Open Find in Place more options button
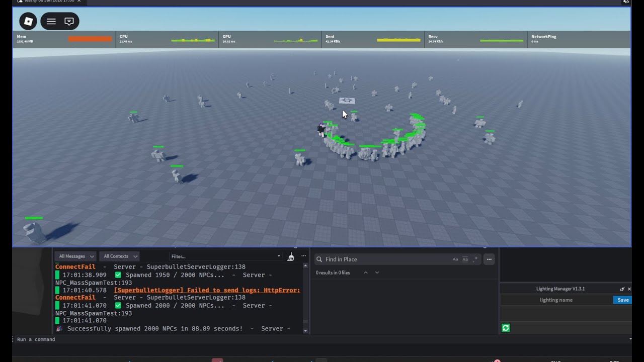 (x=489, y=259)
